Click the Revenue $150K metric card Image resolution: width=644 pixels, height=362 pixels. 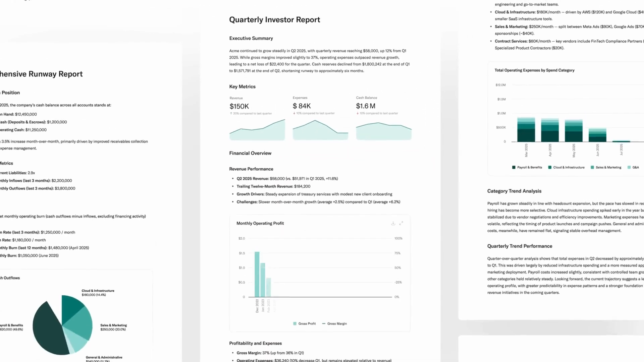[x=239, y=106]
